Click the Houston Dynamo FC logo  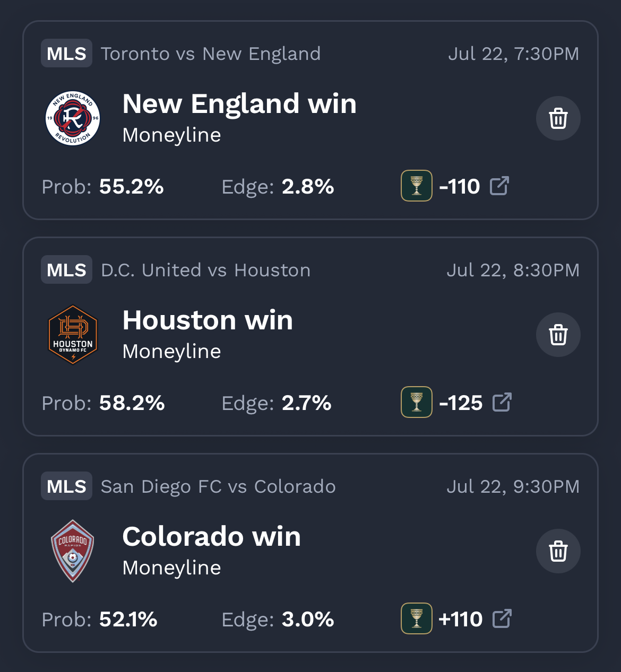point(73,335)
